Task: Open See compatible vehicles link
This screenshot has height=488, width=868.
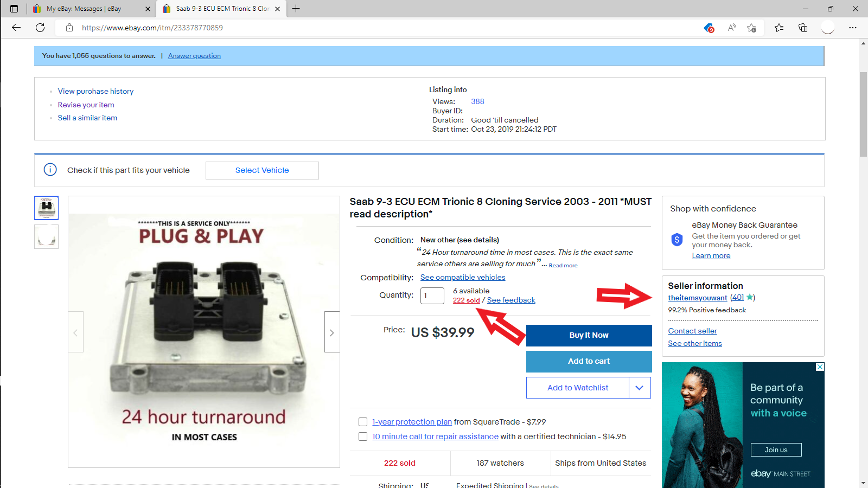Action: [x=463, y=277]
